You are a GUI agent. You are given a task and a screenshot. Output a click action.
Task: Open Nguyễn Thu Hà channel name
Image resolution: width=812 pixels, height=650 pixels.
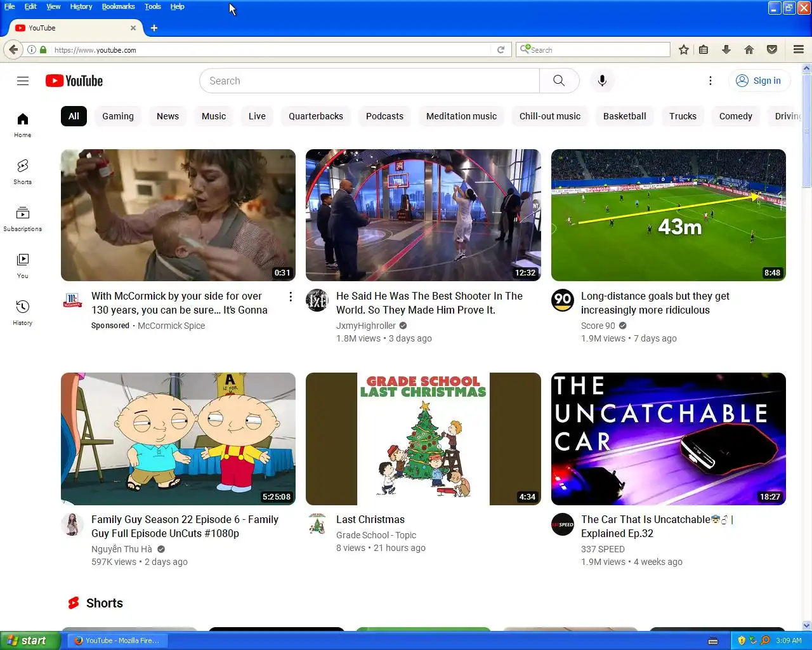point(122,549)
